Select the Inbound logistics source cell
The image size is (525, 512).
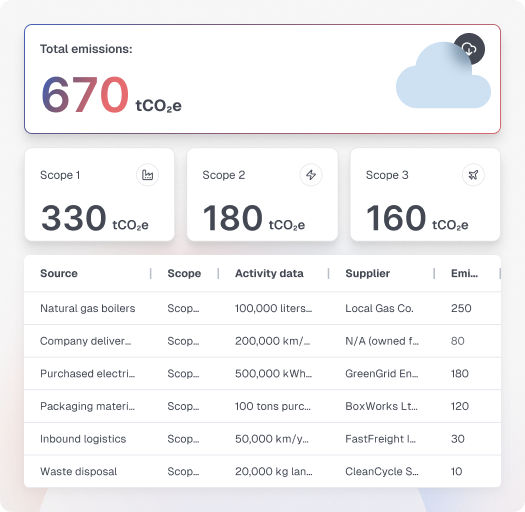pos(83,439)
